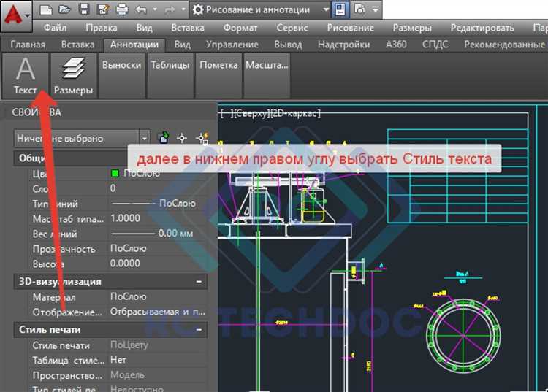Open the Quick Select icon in Properties
Image resolution: width=548 pixels, height=392 pixels.
[202, 138]
